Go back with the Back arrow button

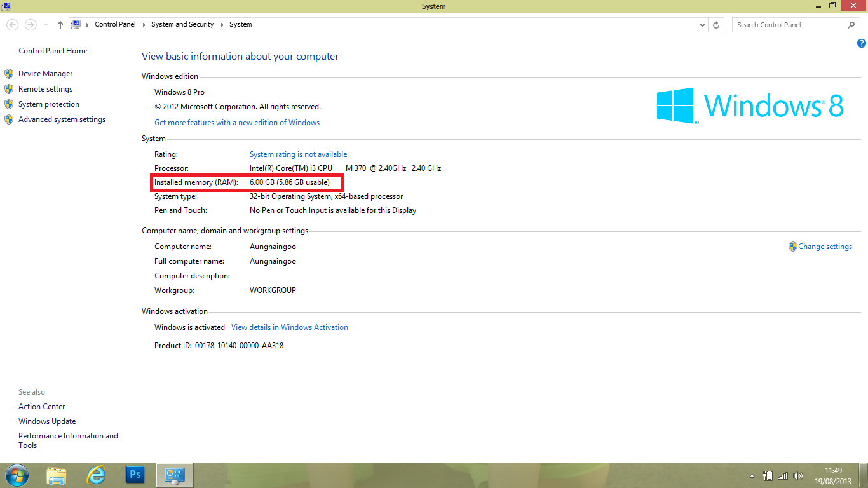[12, 25]
